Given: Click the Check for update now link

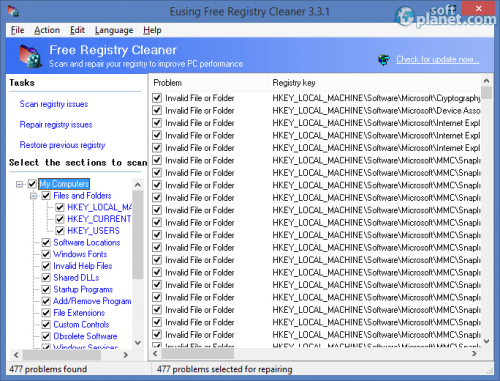Looking at the screenshot, I should (438, 60).
